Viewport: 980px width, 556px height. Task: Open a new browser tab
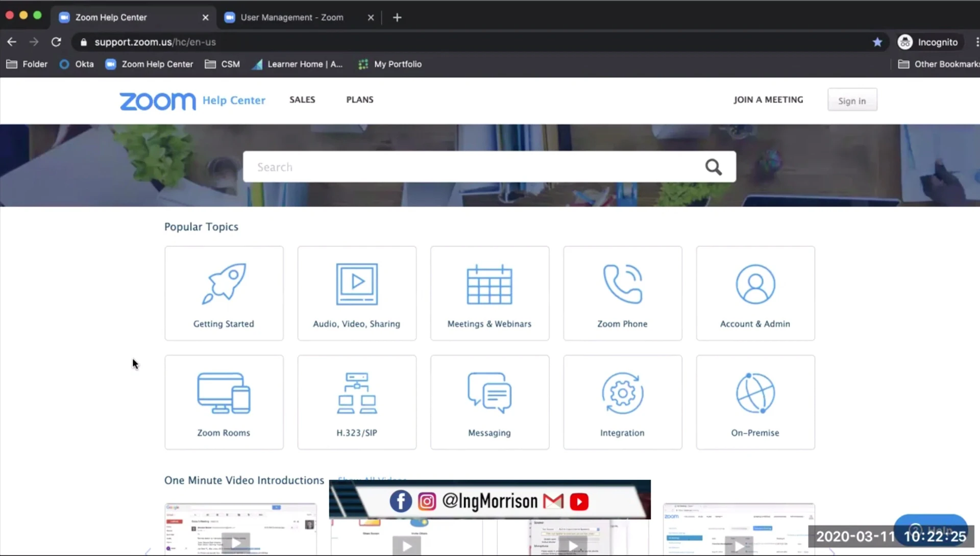[397, 17]
